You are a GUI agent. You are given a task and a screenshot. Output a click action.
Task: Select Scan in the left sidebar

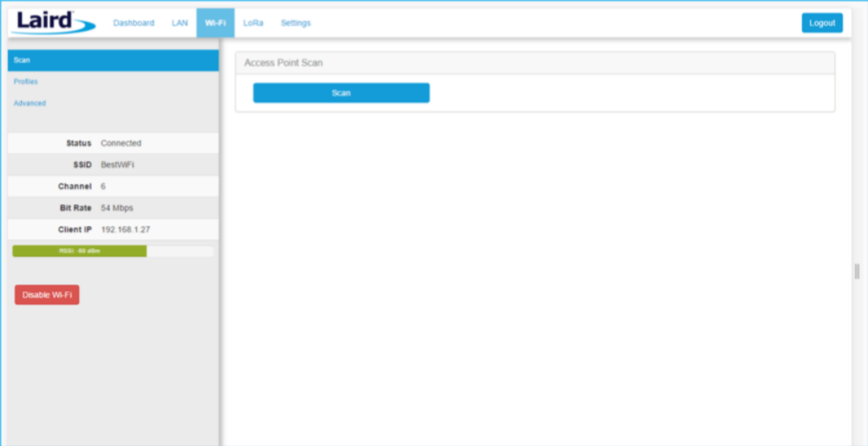pyautogui.click(x=22, y=60)
